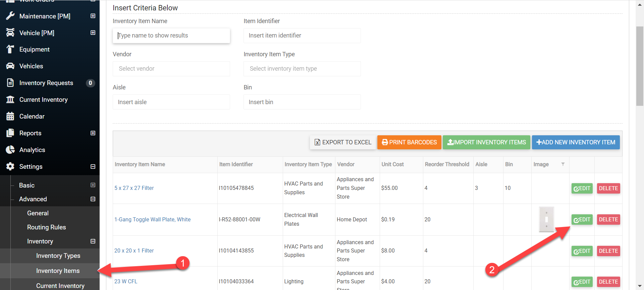Click the fire extinguisher Equipment icon

pyautogui.click(x=10, y=50)
